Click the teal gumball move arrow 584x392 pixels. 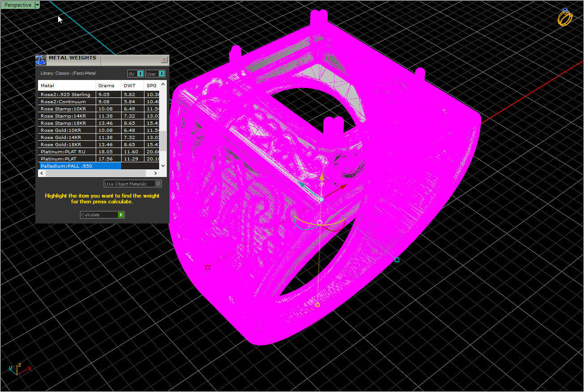point(302,184)
